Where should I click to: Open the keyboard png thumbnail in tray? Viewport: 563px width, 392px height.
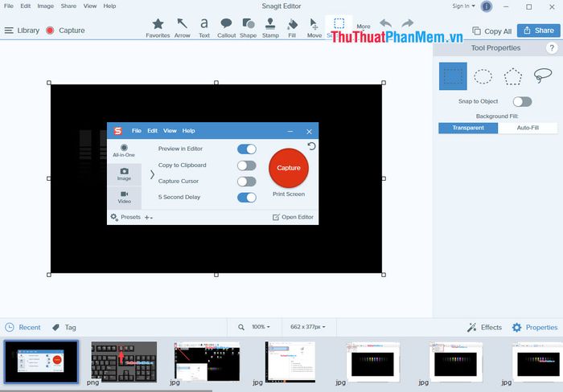pos(124,361)
